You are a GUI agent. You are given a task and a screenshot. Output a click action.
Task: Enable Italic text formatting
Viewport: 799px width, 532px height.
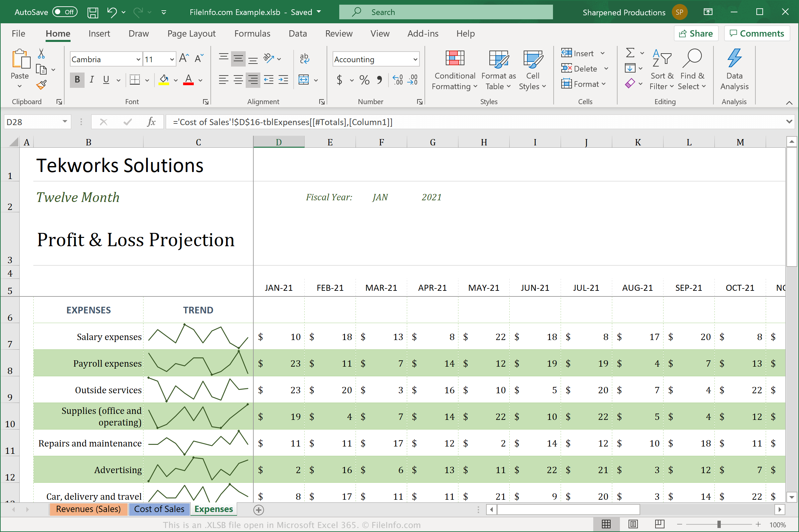tap(91, 80)
